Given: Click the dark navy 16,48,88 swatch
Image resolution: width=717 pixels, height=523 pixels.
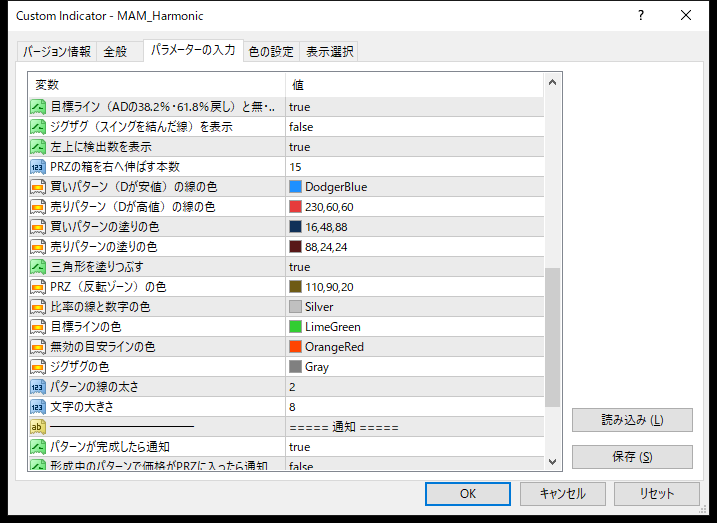Looking at the screenshot, I should tap(295, 227).
